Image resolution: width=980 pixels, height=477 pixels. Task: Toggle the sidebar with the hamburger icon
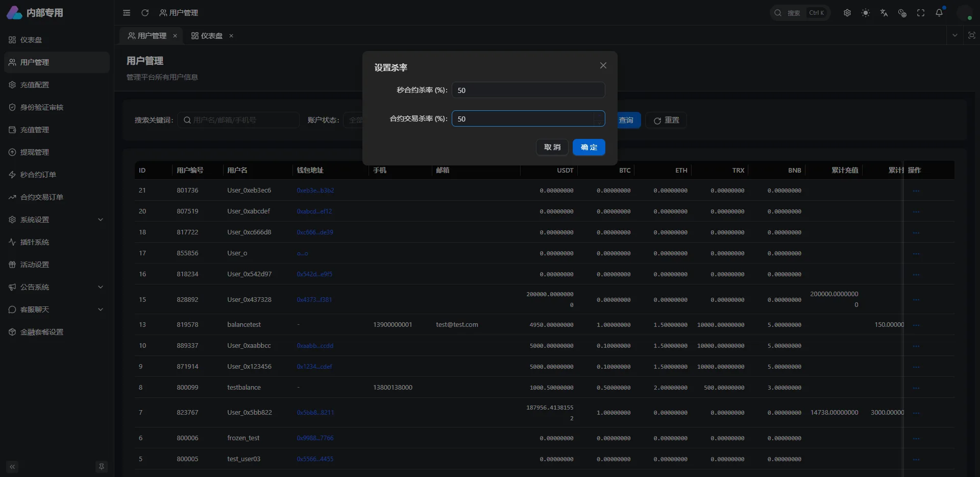(127, 13)
